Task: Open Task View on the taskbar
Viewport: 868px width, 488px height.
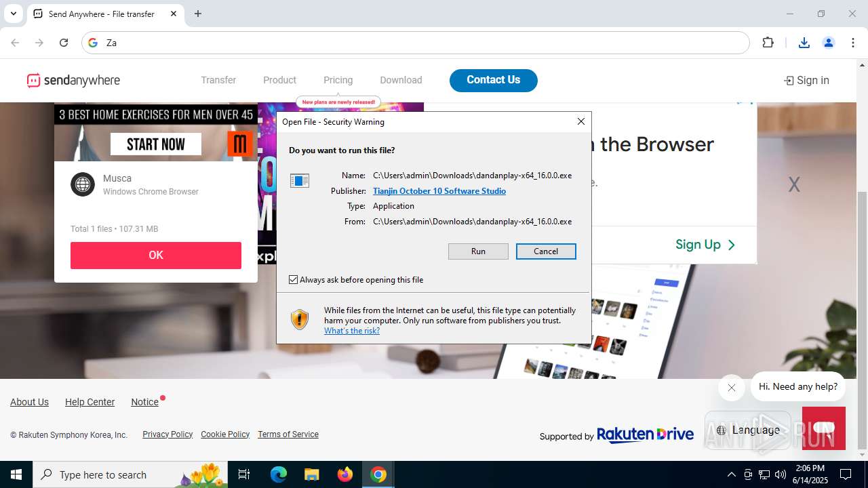Action: coord(244,474)
